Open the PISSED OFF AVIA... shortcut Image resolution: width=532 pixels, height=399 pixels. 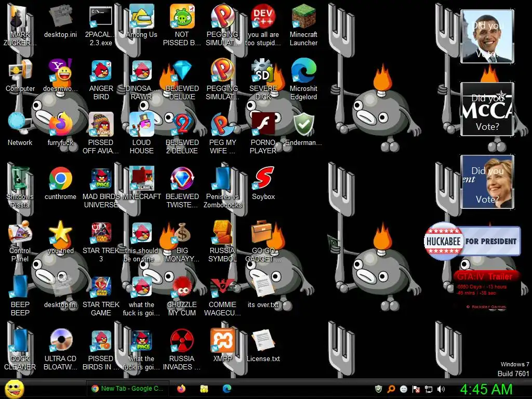101,134
